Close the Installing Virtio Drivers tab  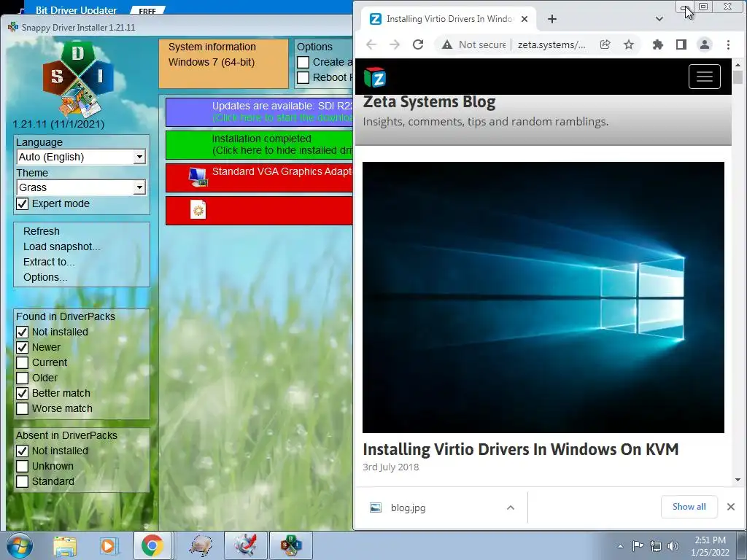[524, 19]
